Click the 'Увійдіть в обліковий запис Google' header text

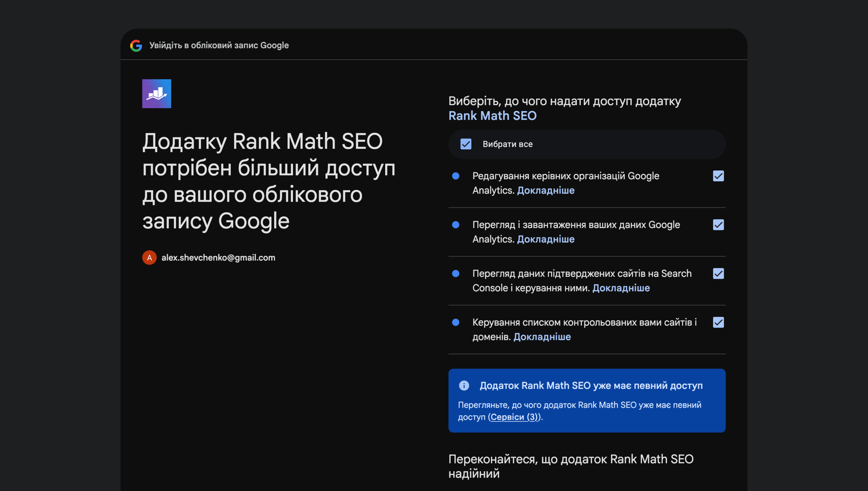tap(219, 45)
